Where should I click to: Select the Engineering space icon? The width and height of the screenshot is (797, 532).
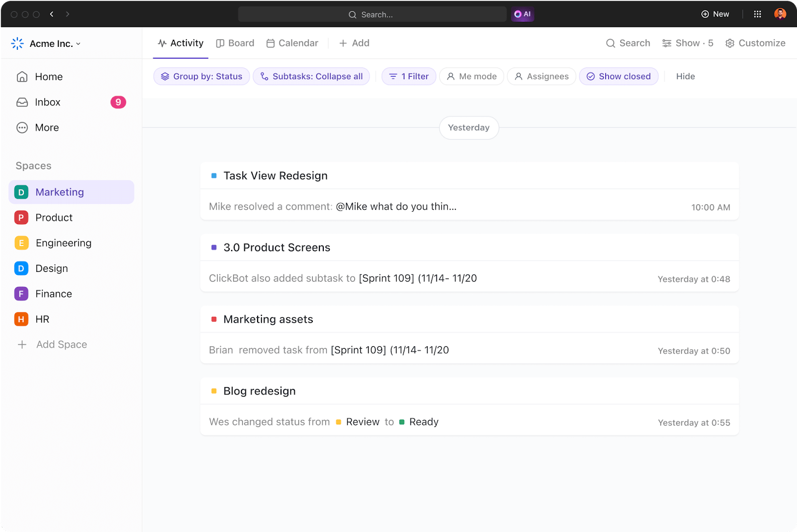click(x=21, y=243)
